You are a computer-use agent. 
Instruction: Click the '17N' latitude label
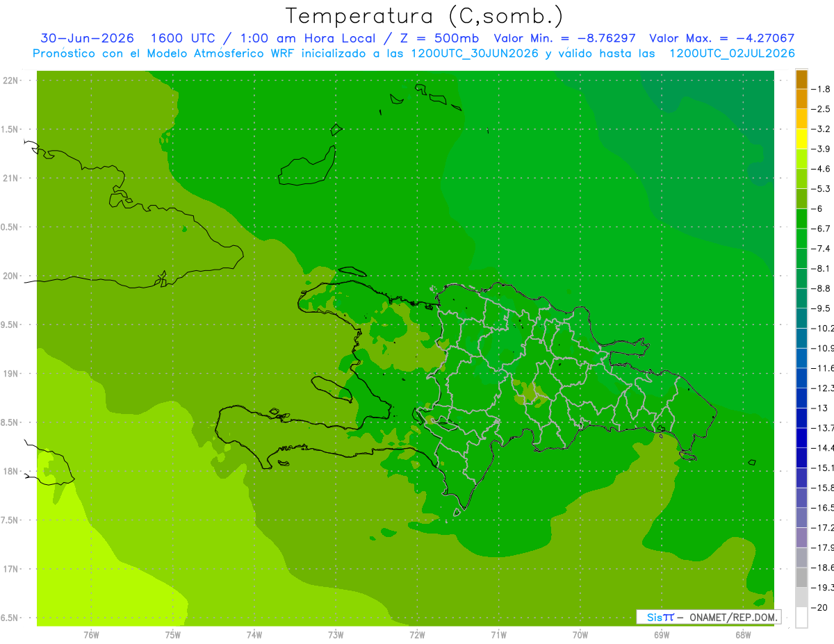coord(11,569)
